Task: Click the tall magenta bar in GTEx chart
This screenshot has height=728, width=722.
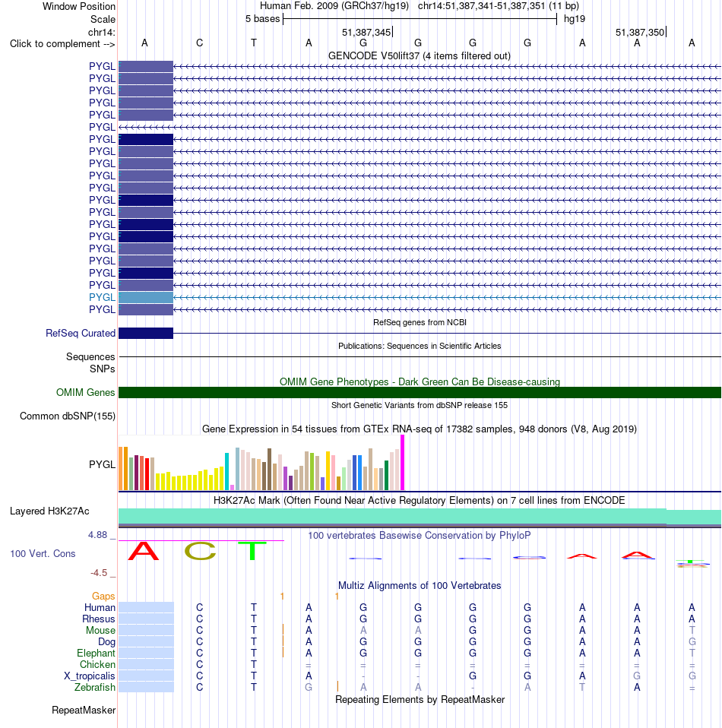Action: point(403,463)
